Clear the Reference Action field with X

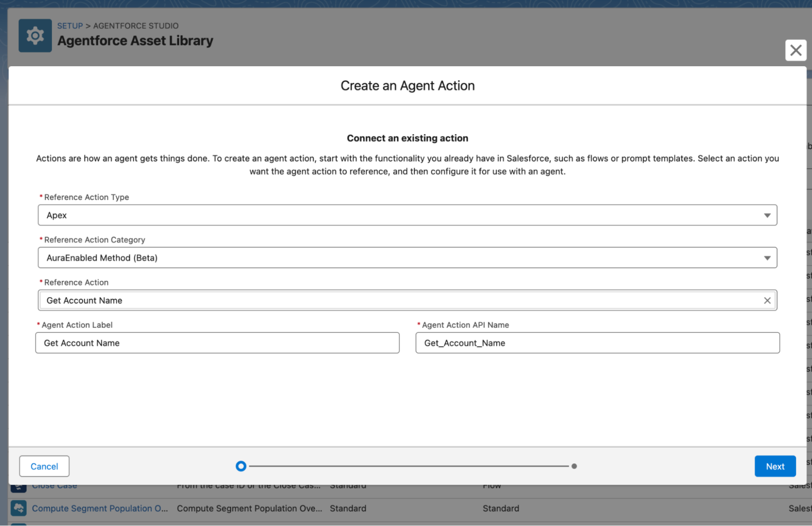(767, 300)
